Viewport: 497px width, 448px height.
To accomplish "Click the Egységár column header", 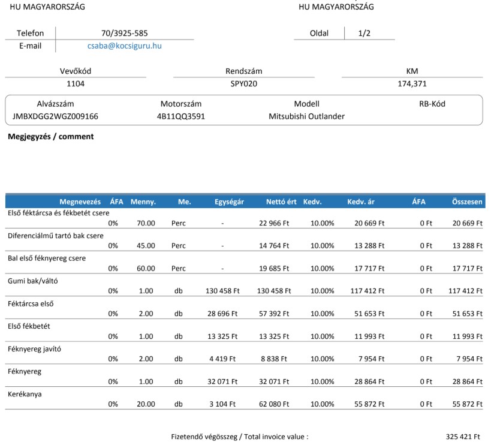I will [229, 202].
